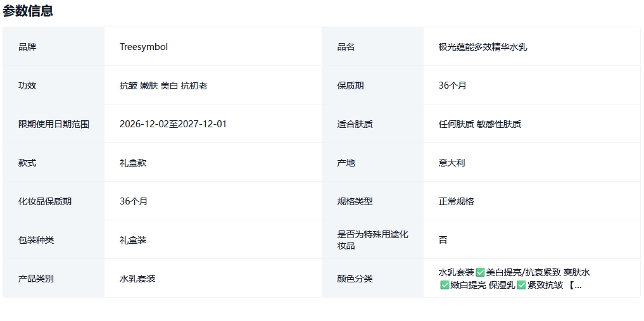This screenshot has width=644, height=321.
Task: Click the product name 极光蕴能多效精华水乳
Action: point(483,47)
